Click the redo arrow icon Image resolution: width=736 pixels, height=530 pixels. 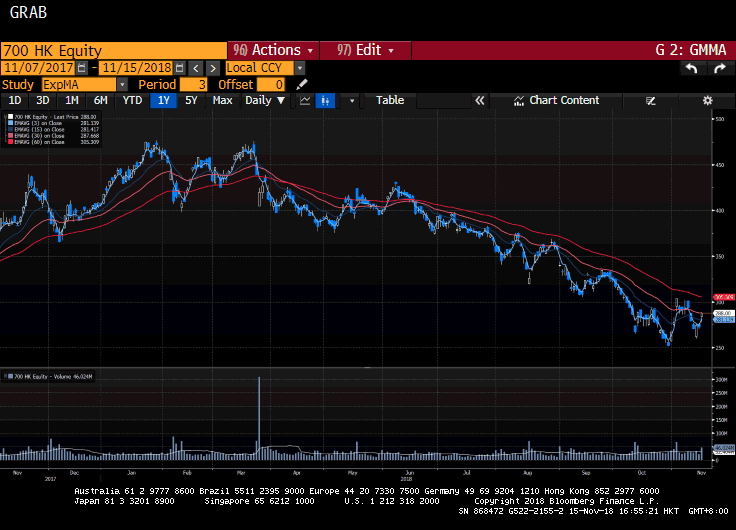[x=720, y=69]
